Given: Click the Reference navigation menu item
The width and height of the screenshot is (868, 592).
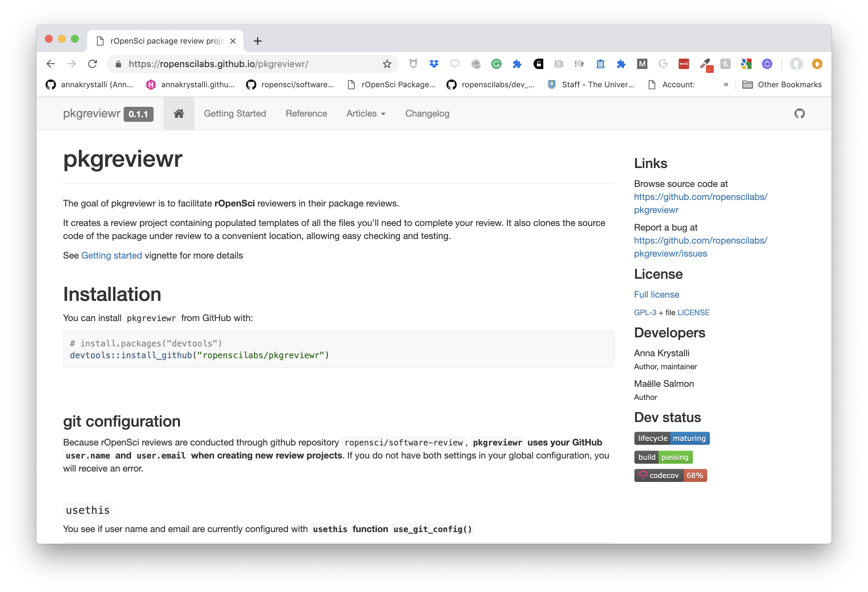Looking at the screenshot, I should 306,114.
